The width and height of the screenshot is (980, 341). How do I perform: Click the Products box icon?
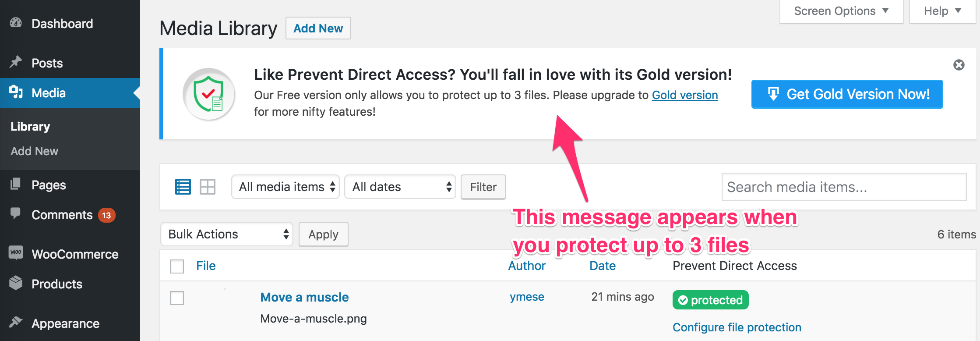coord(16,283)
